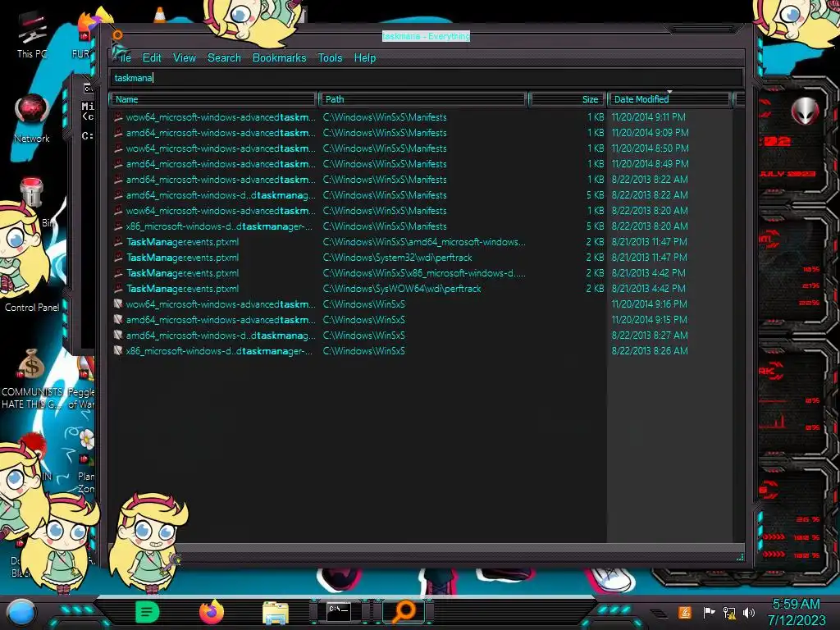
Task: Click the folder icon of the 8/22/2013 8:26 AM row
Action: [118, 351]
